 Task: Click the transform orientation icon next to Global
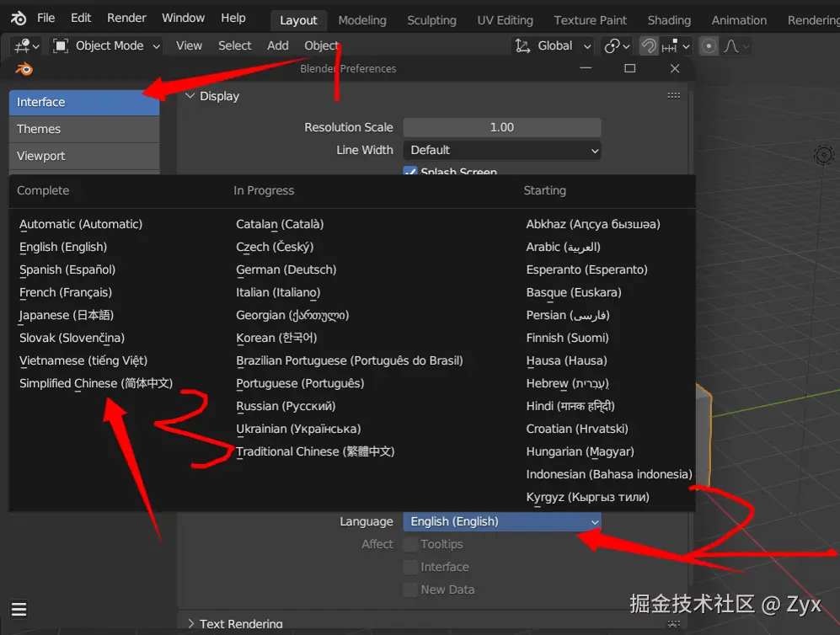point(522,46)
